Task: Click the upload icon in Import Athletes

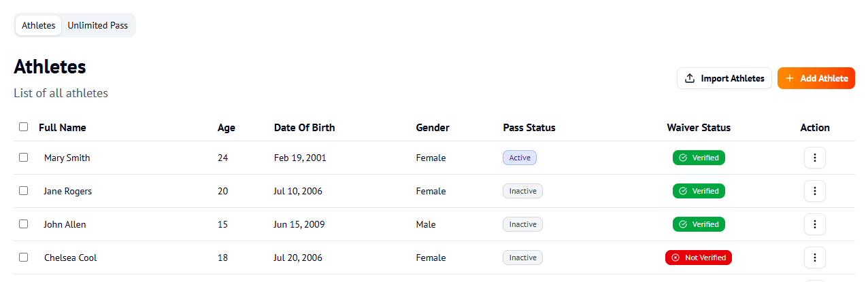Action: [690, 78]
